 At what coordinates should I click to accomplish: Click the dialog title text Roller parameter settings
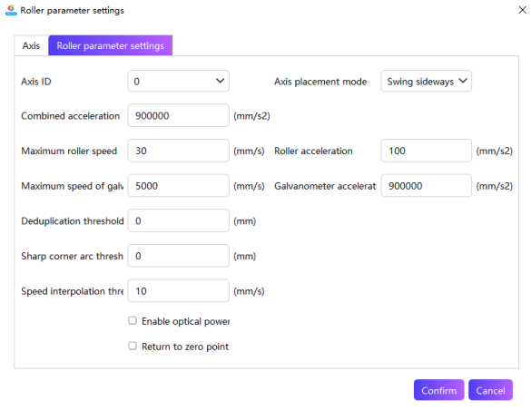click(x=72, y=11)
